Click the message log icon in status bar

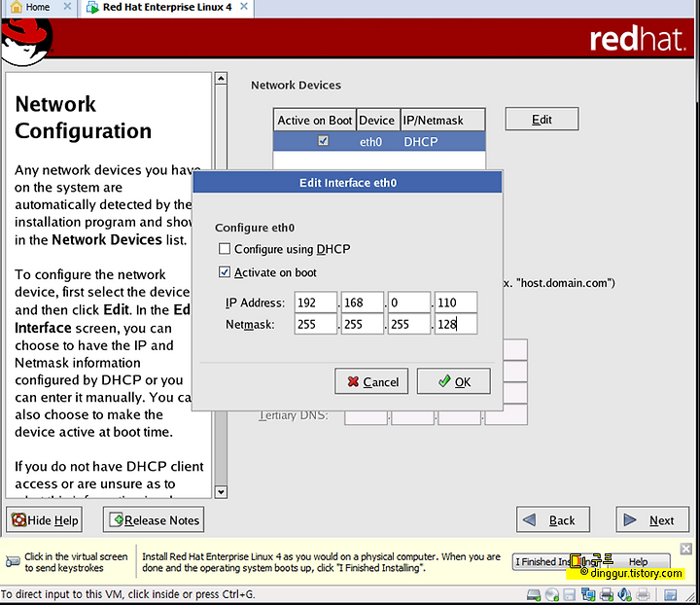[671, 594]
